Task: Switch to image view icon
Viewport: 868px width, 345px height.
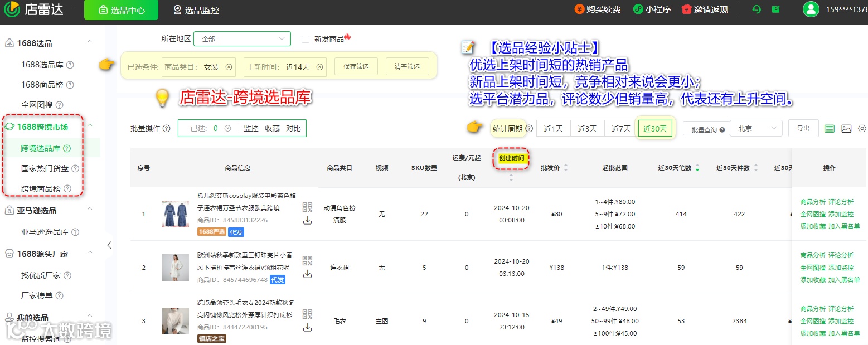Action: coord(846,128)
